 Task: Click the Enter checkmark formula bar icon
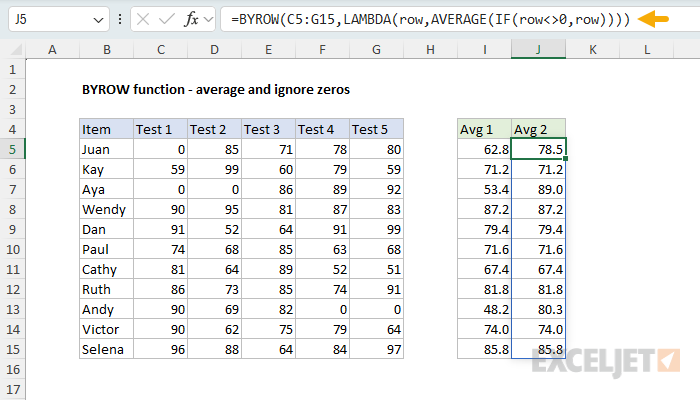point(167,19)
